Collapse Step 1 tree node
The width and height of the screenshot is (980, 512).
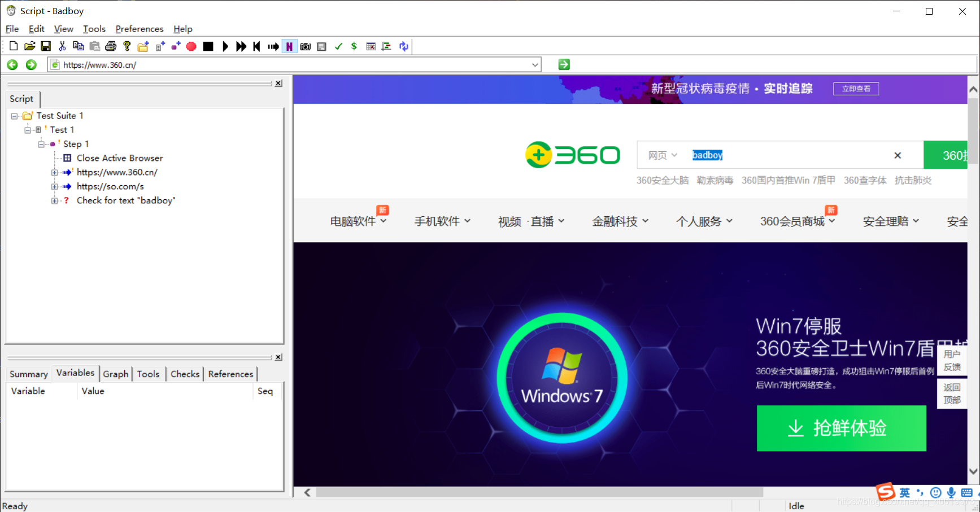41,144
